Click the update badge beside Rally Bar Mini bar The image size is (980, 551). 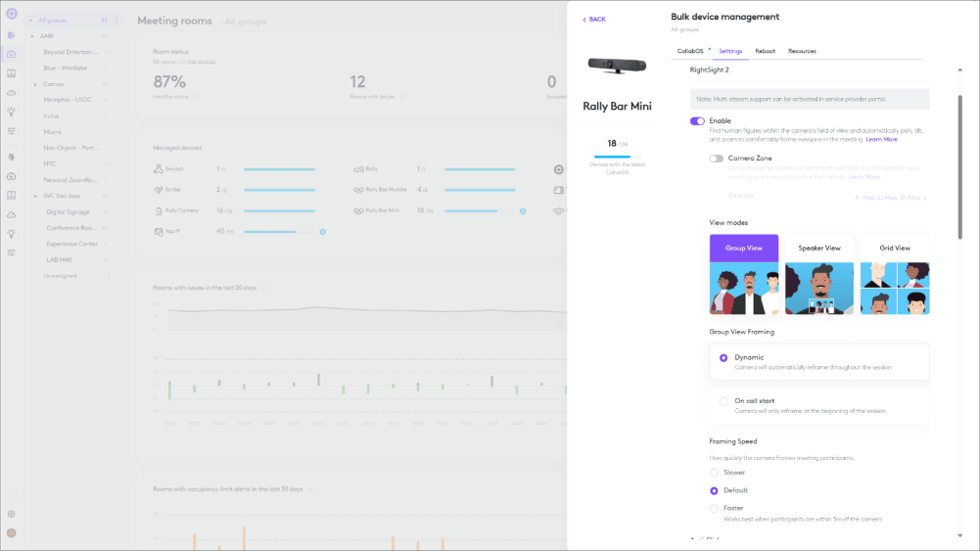coord(523,211)
